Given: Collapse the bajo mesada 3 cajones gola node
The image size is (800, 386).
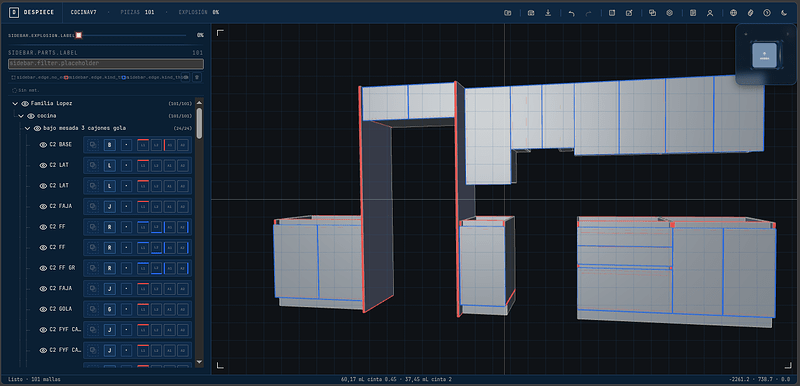Looking at the screenshot, I should coord(27,128).
